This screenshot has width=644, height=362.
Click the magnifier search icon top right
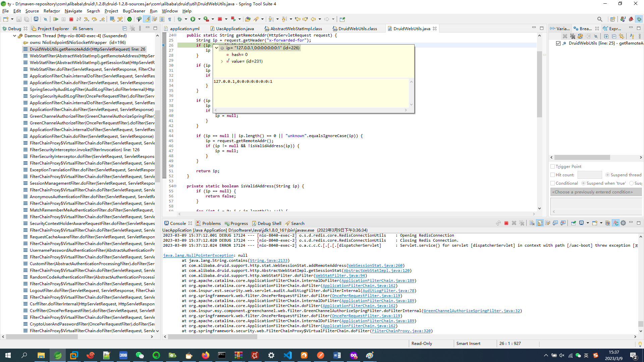click(600, 19)
